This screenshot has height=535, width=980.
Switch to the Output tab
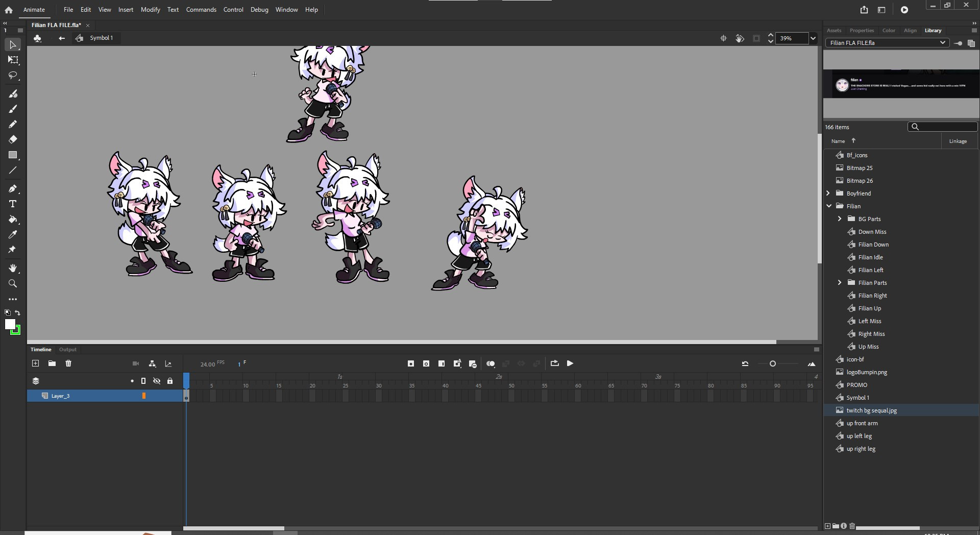(67, 349)
